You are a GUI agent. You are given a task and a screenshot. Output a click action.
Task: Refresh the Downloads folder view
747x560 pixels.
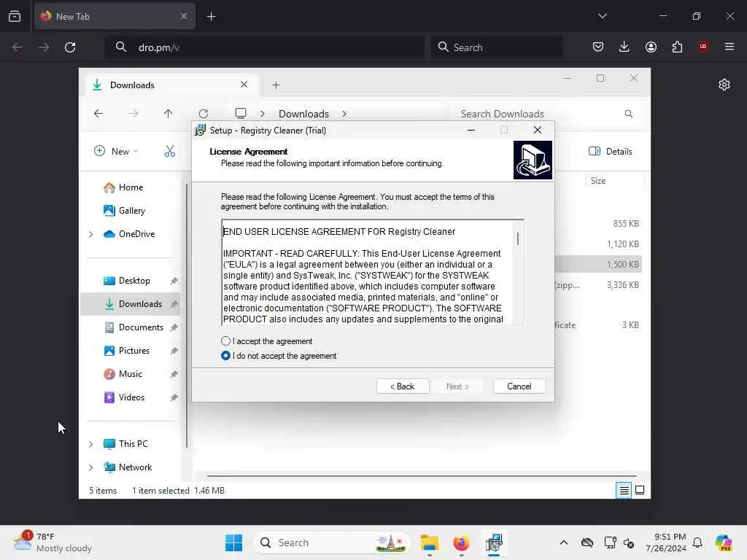tap(204, 113)
